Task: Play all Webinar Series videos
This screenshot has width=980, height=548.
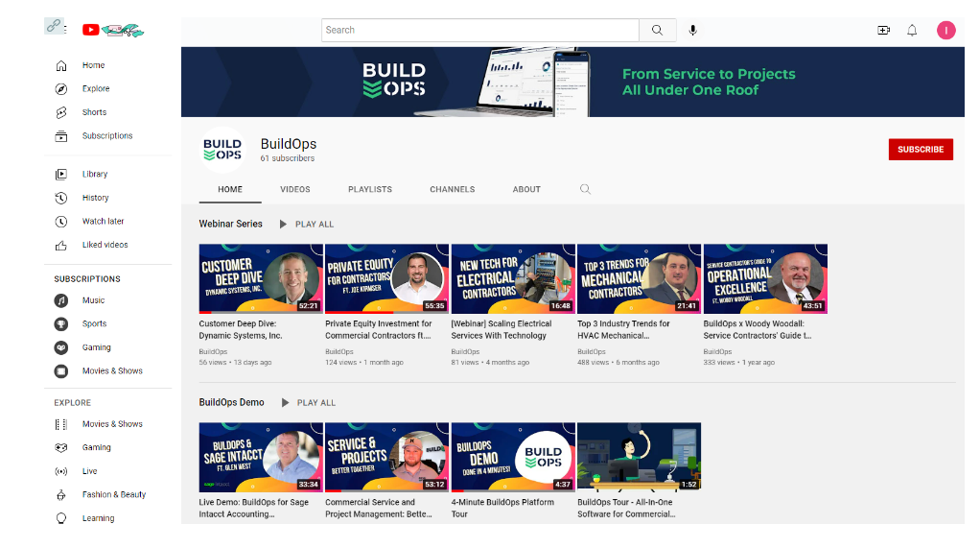Action: coord(307,224)
